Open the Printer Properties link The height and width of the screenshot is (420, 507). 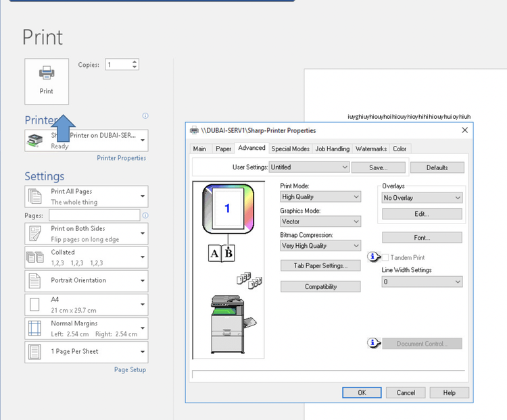pos(121,158)
